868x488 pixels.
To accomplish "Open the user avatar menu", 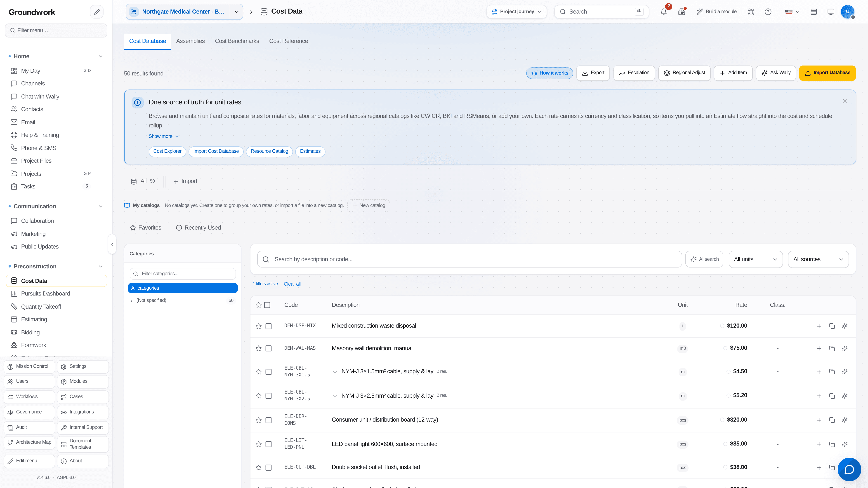I will pos(847,12).
